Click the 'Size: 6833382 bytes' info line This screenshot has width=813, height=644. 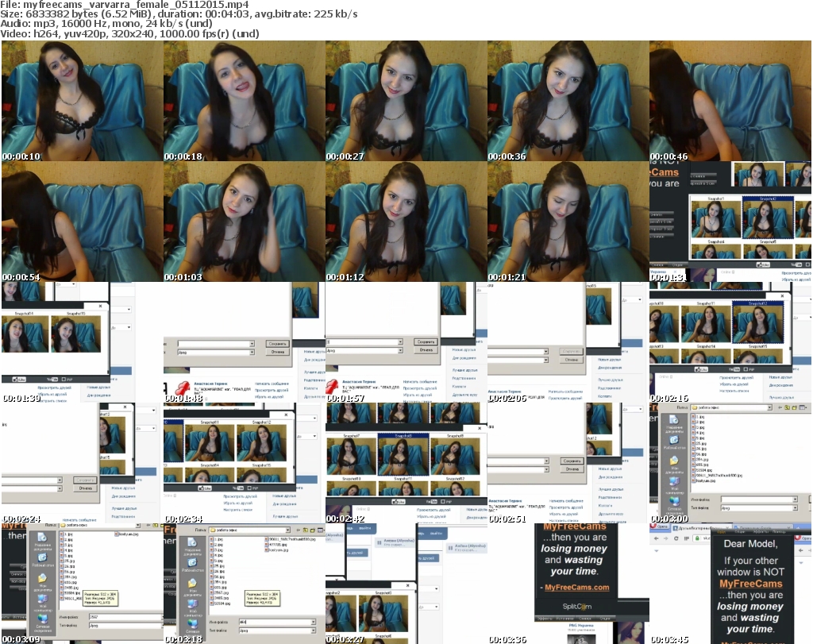179,14
